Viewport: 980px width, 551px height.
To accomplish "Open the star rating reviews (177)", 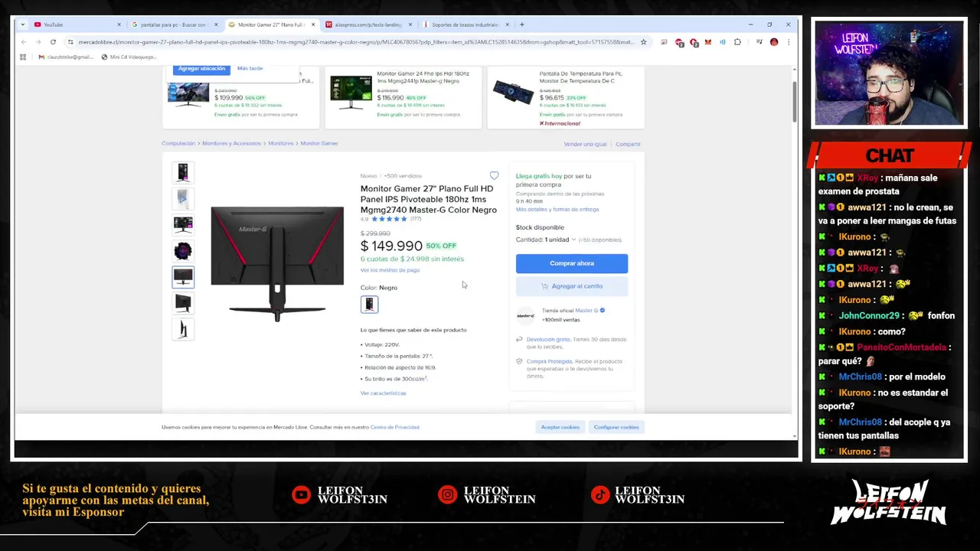I will pyautogui.click(x=390, y=219).
